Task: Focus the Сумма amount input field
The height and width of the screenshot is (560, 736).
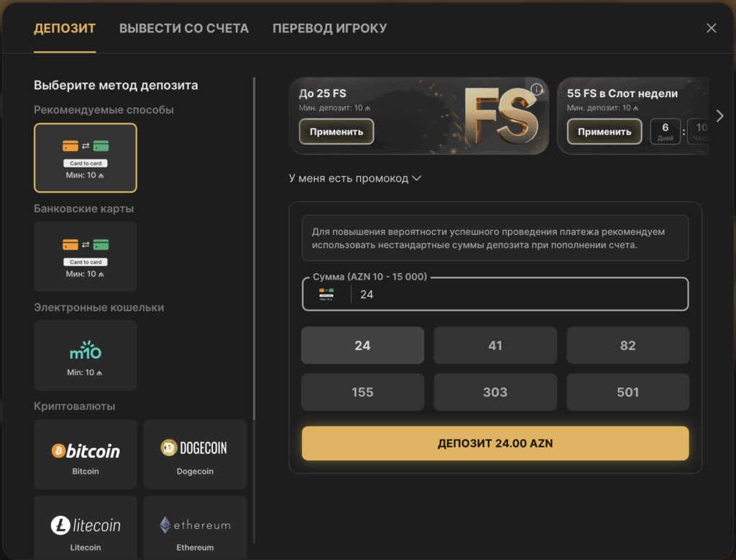Action: [x=495, y=294]
